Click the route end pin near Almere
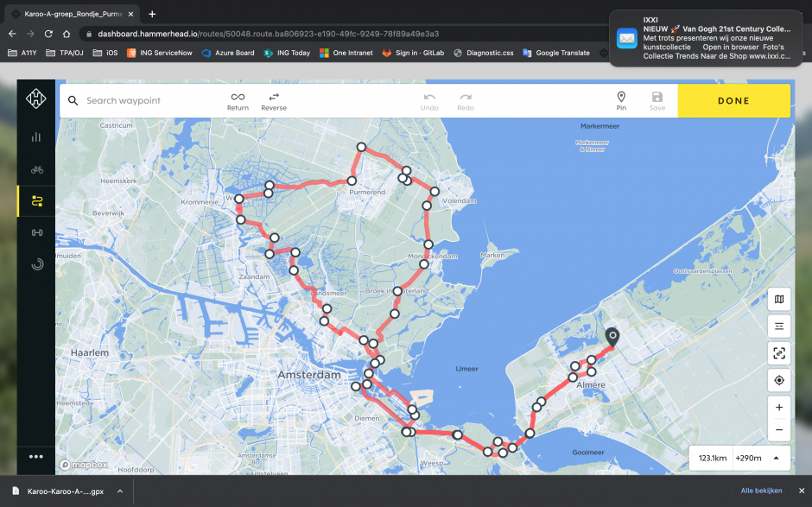The image size is (812, 507). pos(612,338)
